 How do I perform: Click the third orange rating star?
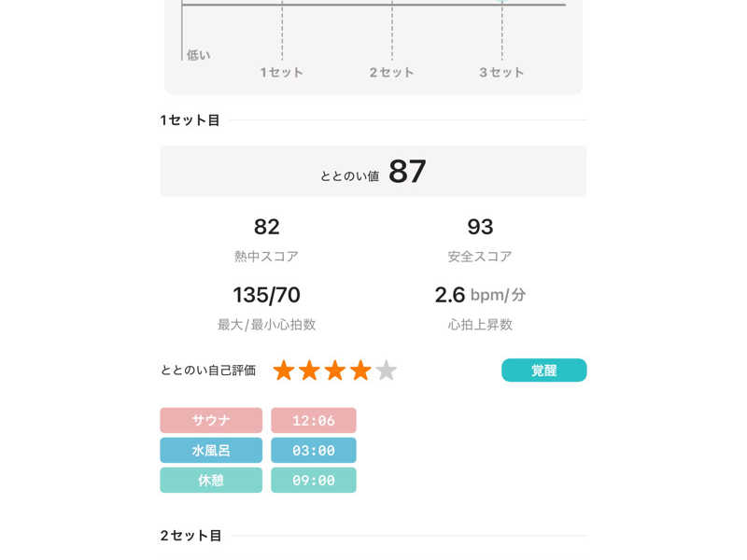[x=334, y=371]
